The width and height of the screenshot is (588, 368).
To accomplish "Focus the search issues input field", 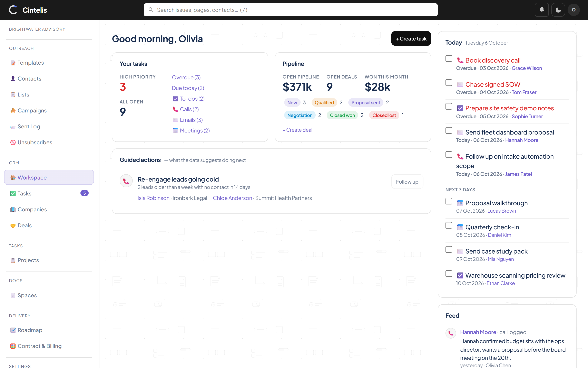I will pyautogui.click(x=290, y=10).
